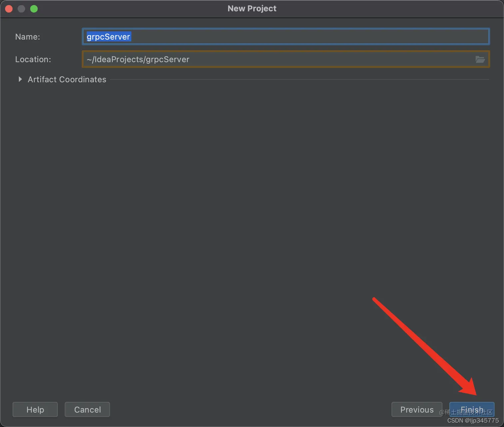Image resolution: width=504 pixels, height=427 pixels.
Task: Click the gray minimize window button
Action: click(x=21, y=9)
